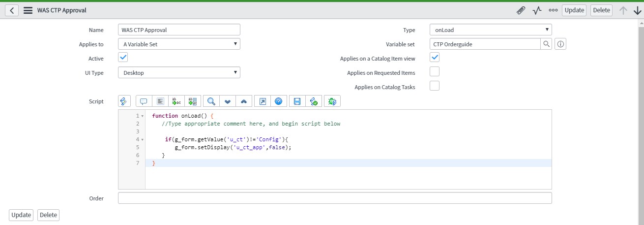Click the header Delete button
This screenshot has width=644, height=225.
point(601,10)
